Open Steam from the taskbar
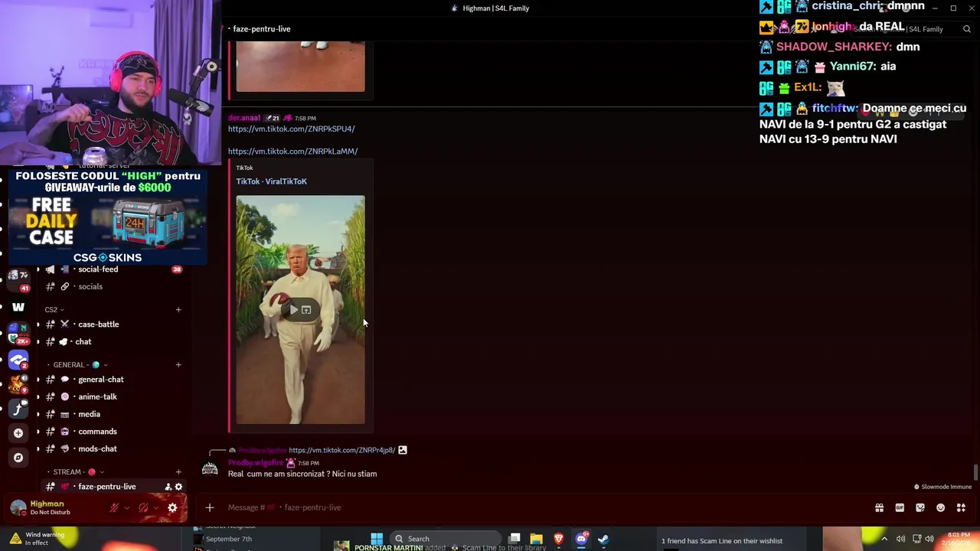The width and height of the screenshot is (980, 551). coord(603,539)
